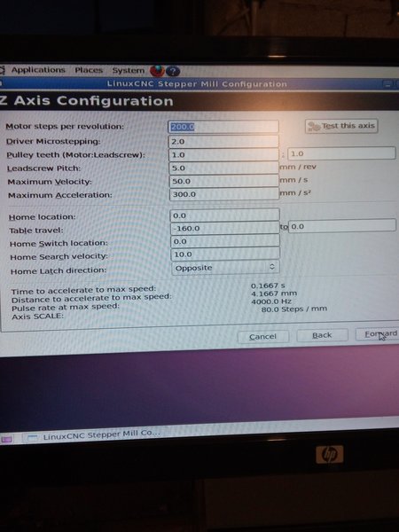Image resolution: width=399 pixels, height=532 pixels.
Task: Click the Maximum Velocity label
Action: (x=50, y=182)
